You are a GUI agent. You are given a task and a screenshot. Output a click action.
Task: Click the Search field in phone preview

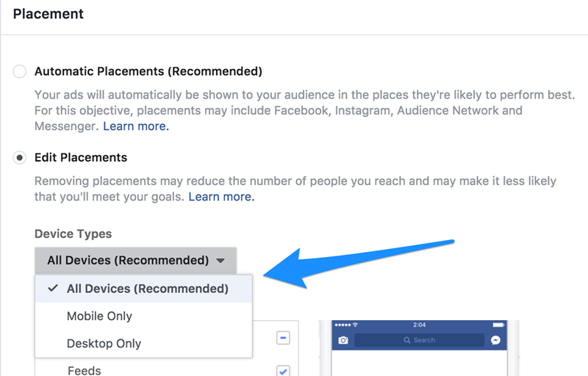pyautogui.click(x=420, y=340)
